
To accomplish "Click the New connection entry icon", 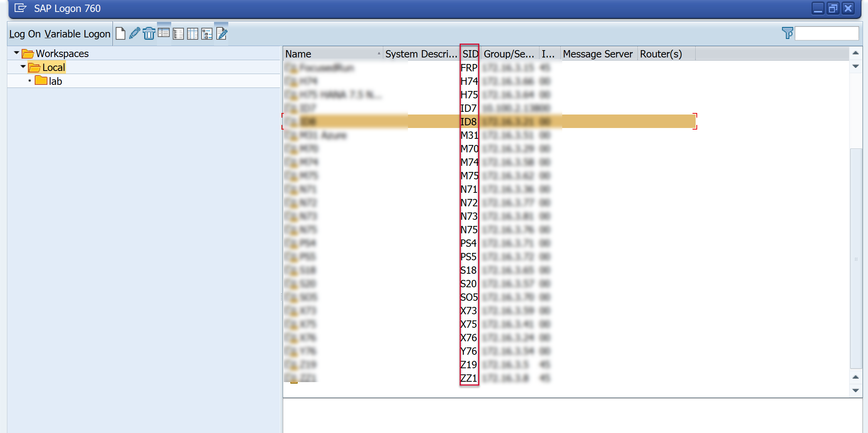I will [x=120, y=34].
